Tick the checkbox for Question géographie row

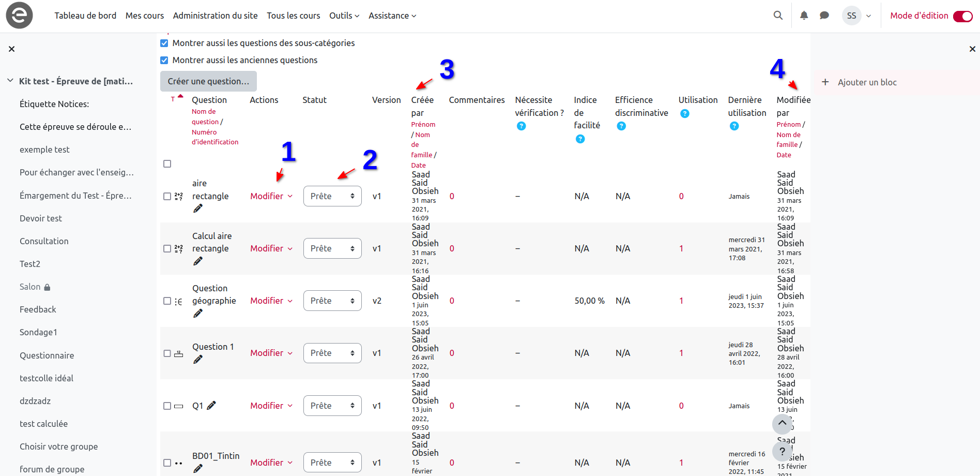pyautogui.click(x=167, y=301)
